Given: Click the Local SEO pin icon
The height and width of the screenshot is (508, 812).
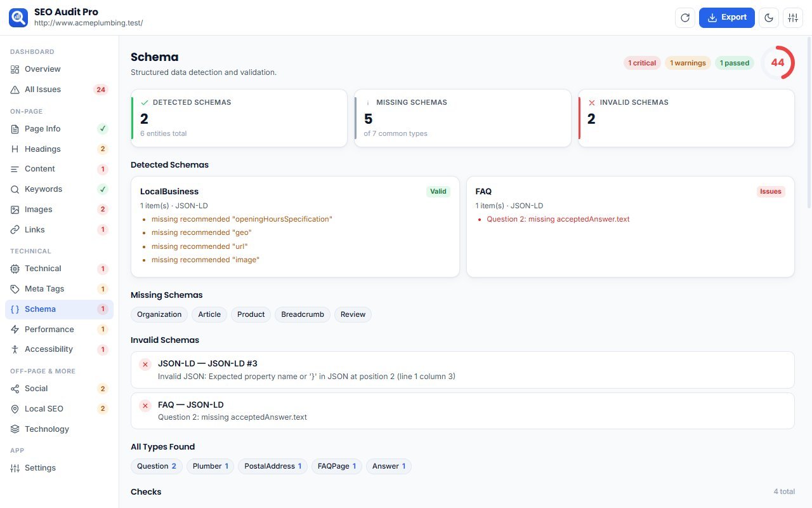Looking at the screenshot, I should (x=15, y=409).
